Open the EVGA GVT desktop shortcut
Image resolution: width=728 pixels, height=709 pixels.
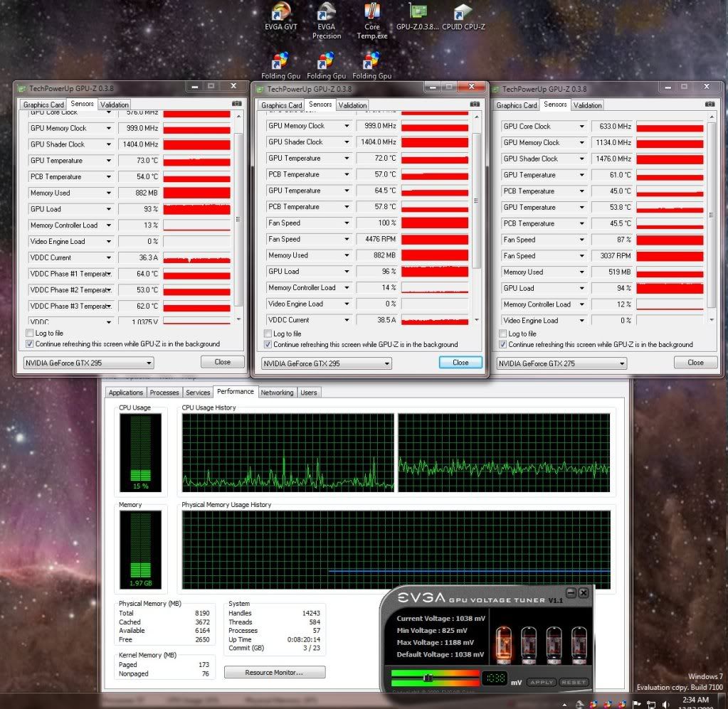click(281, 13)
